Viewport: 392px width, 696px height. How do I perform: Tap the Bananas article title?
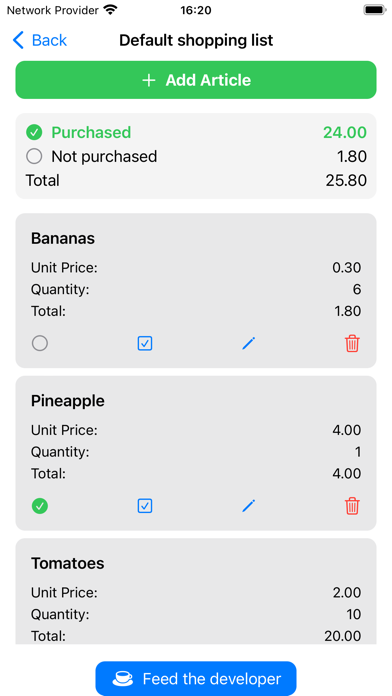coord(63,238)
